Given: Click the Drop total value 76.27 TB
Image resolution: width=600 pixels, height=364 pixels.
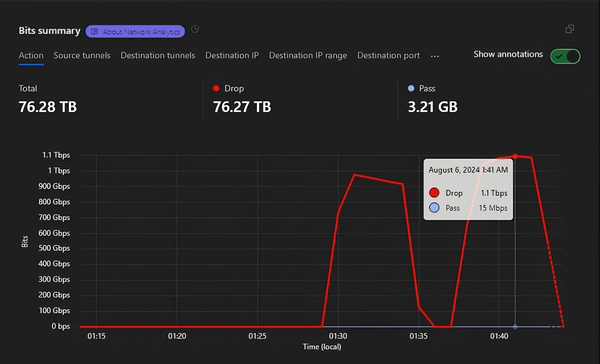Looking at the screenshot, I should click(x=242, y=106).
